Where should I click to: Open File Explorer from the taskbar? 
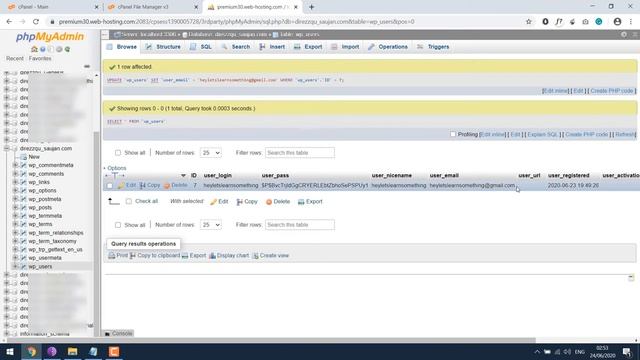coord(73,351)
